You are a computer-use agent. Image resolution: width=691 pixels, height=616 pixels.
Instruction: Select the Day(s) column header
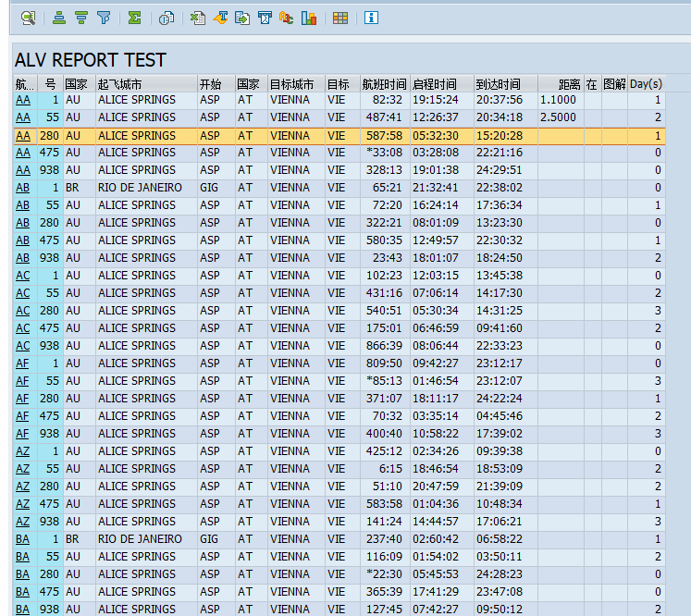point(646,84)
